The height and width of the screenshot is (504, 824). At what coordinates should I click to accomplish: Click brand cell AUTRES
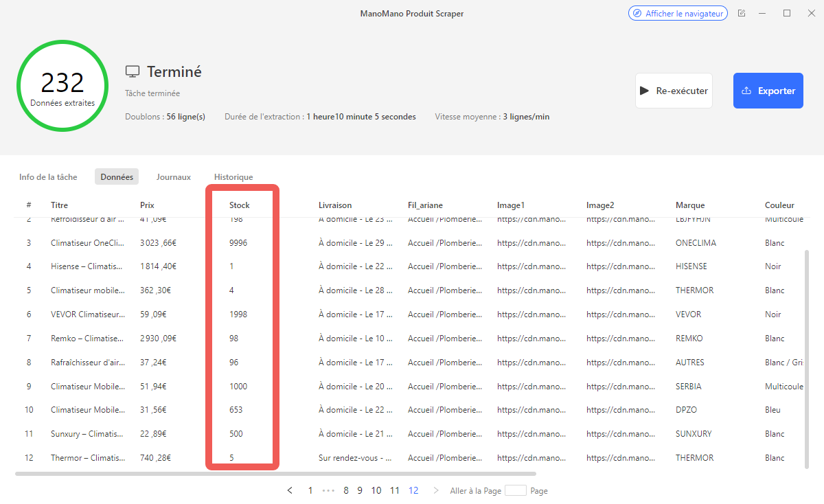pos(690,363)
